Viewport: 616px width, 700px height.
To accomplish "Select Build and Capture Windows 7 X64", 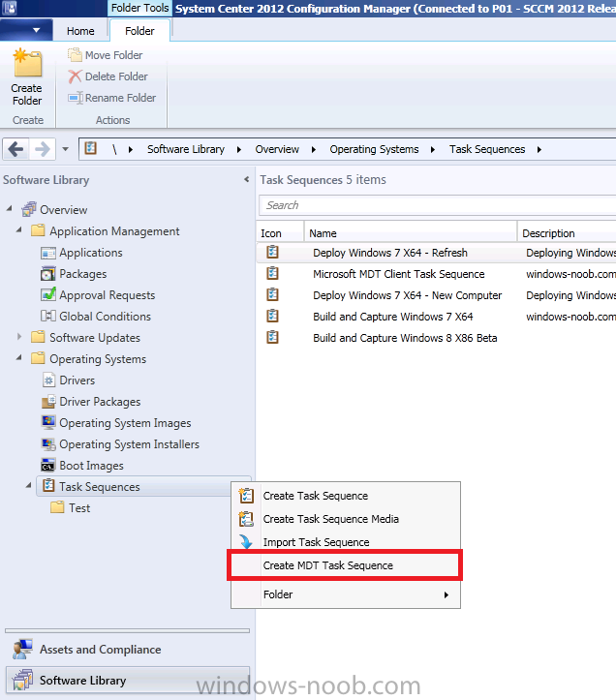I will [x=392, y=317].
